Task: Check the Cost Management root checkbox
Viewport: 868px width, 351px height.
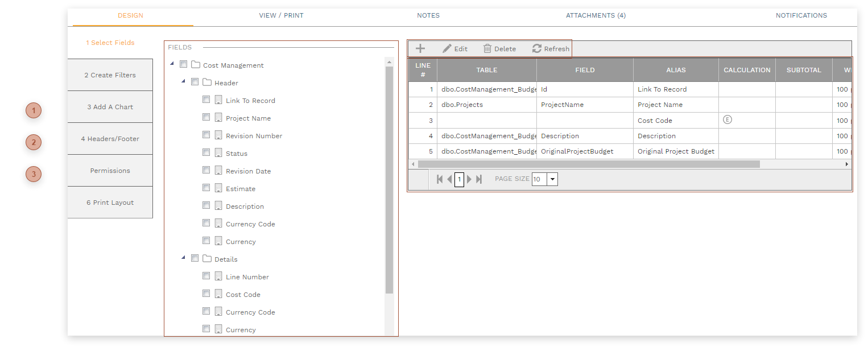Action: (x=183, y=64)
